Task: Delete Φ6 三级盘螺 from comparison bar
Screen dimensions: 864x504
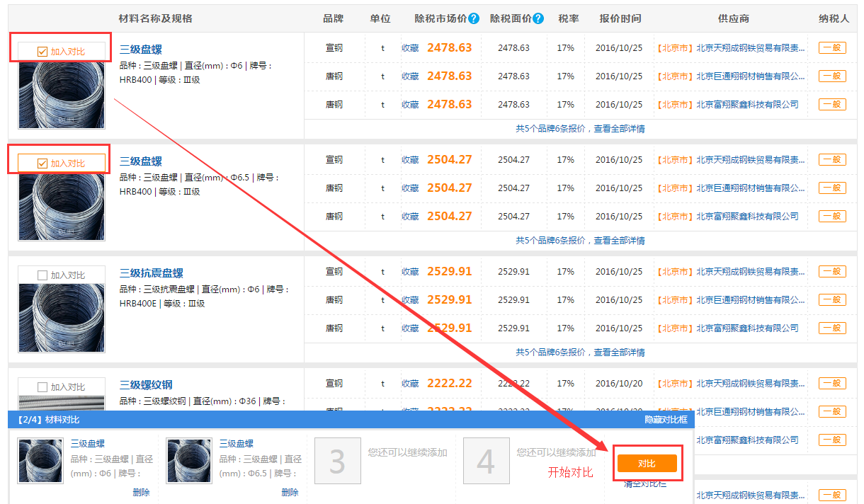Action: (141, 493)
